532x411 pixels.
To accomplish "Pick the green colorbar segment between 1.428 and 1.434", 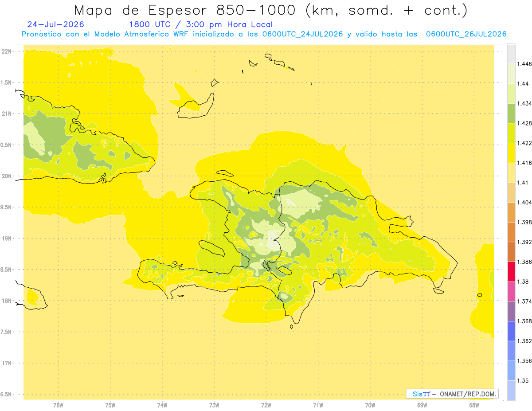I will click(511, 113).
